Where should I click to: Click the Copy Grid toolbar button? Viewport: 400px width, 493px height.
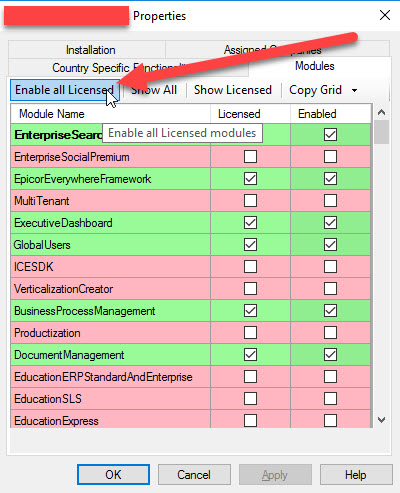click(315, 90)
